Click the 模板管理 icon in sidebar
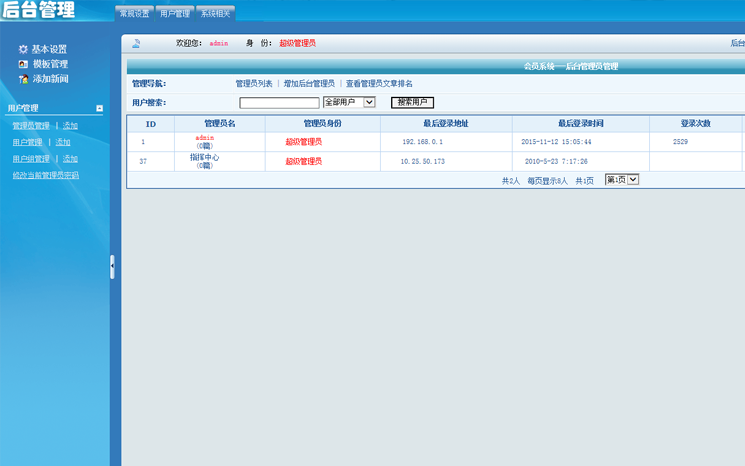The width and height of the screenshot is (745, 466). point(23,64)
